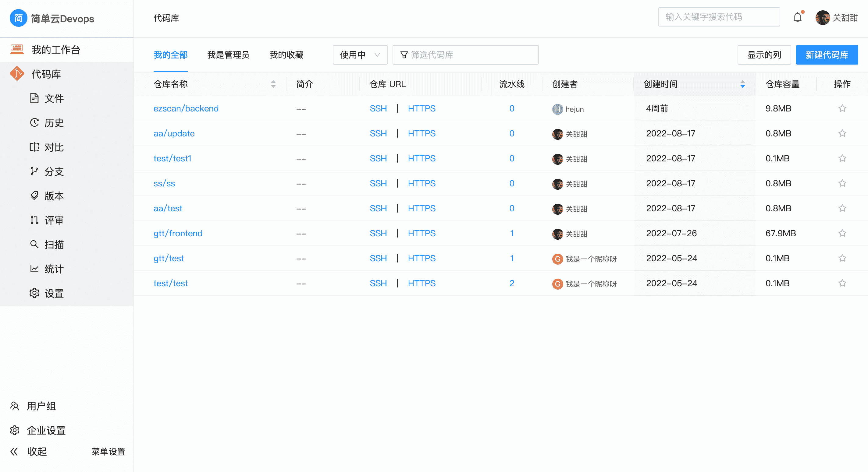Switch to 我的收藏 tab
This screenshot has height=472, width=868.
286,55
